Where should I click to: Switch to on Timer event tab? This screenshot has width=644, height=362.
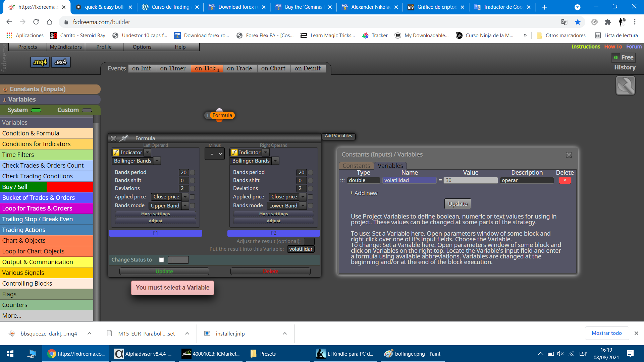173,68
